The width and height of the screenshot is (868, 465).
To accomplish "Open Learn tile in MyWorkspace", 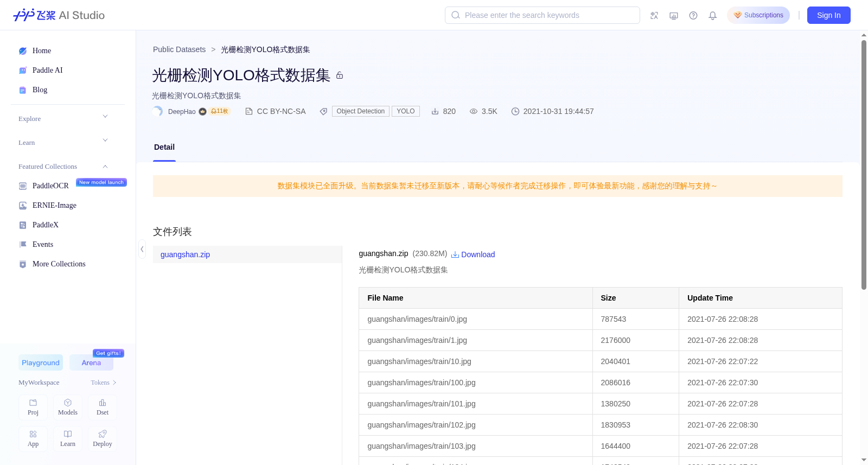I will click(68, 439).
